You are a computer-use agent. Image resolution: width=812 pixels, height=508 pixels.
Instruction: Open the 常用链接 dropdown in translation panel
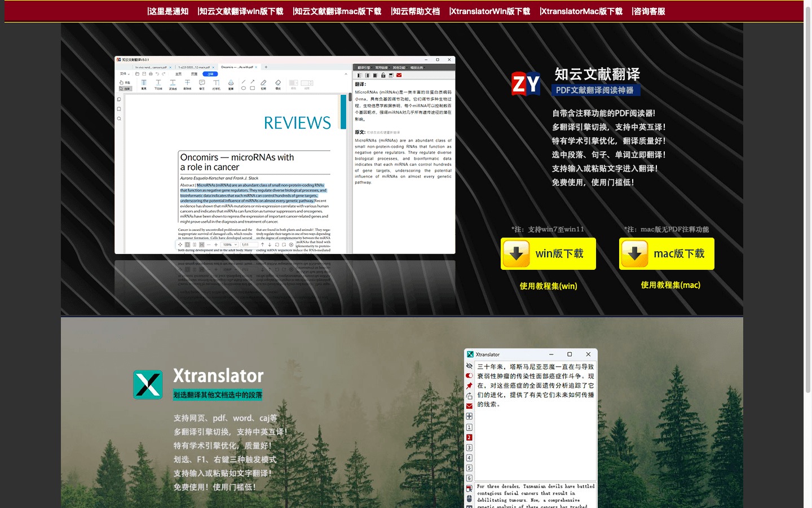pyautogui.click(x=382, y=68)
